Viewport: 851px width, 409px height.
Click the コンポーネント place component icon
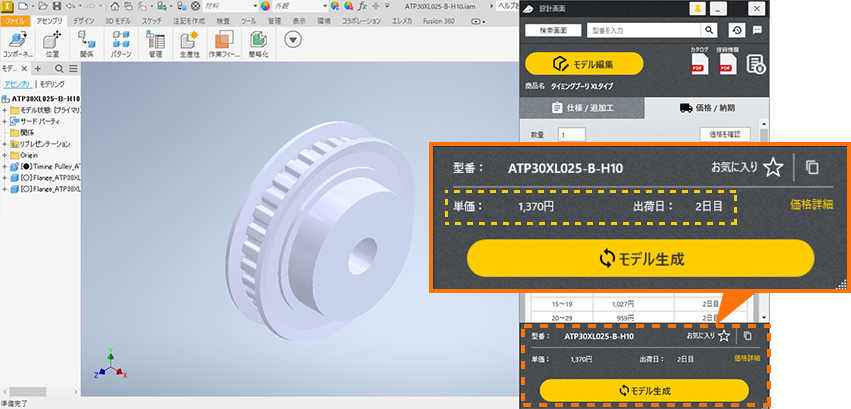pos(15,41)
